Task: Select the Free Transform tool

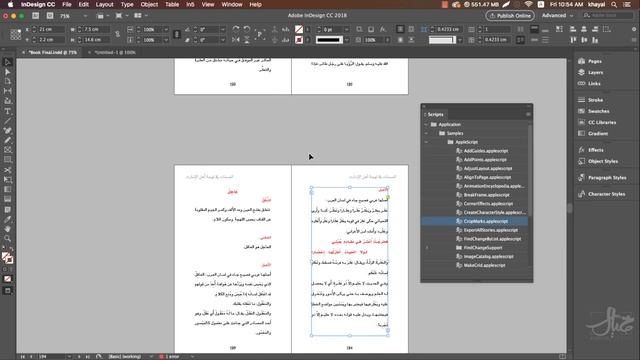Action: (x=7, y=180)
